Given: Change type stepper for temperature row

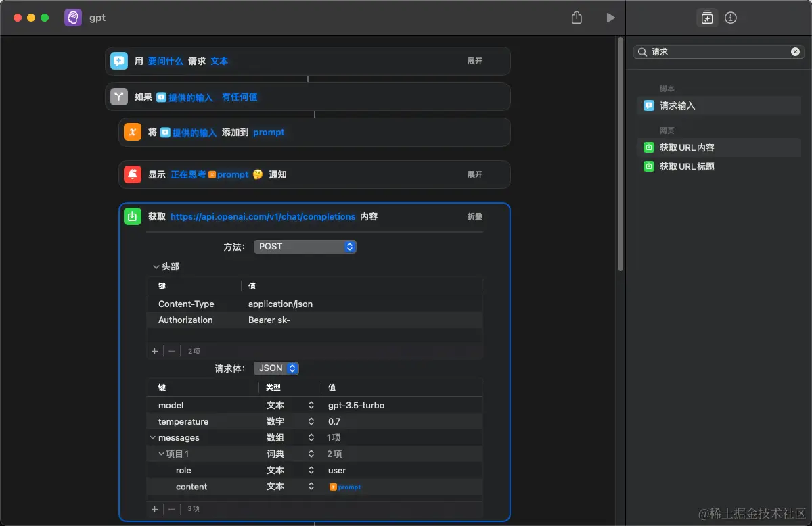Looking at the screenshot, I should [x=311, y=422].
